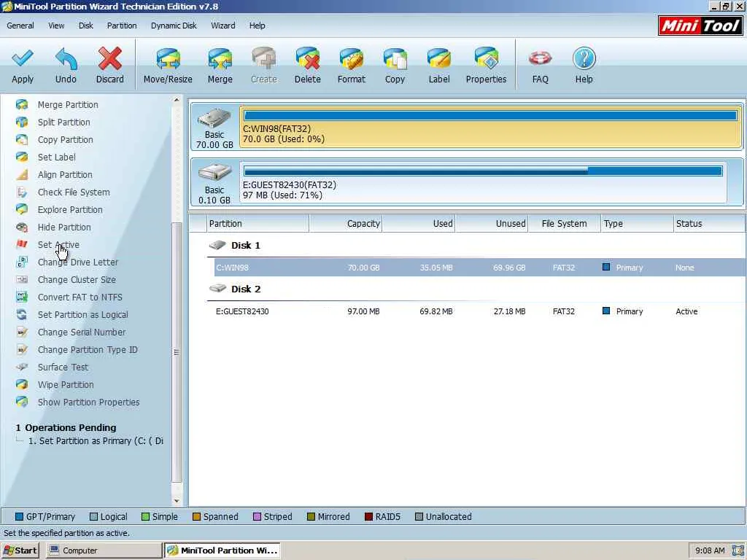Viewport: 747px width, 560px height.
Task: Open the Label tool in toolbar
Action: (x=438, y=66)
